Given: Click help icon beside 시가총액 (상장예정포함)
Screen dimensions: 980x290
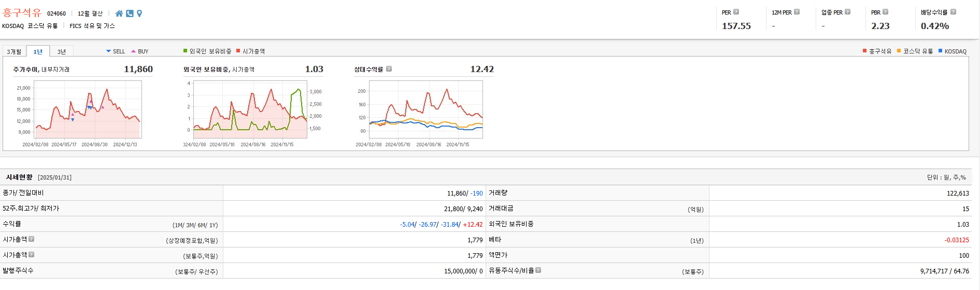Looking at the screenshot, I should tap(31, 239).
